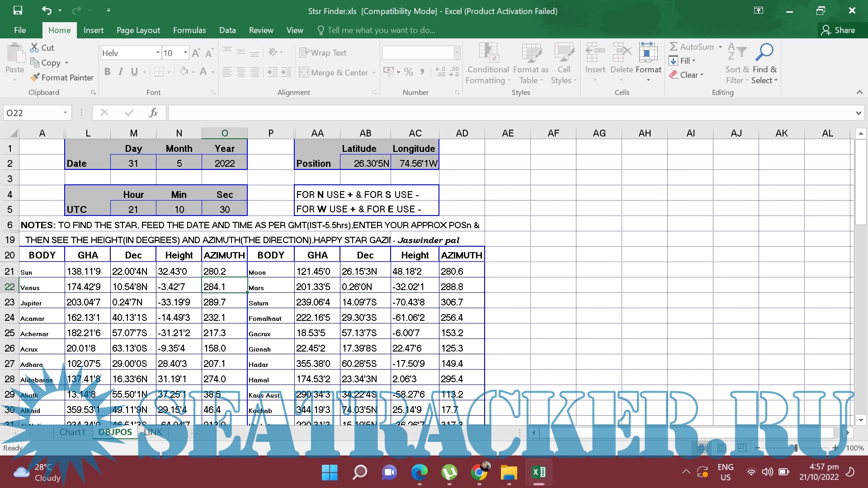868x488 pixels.
Task: Toggle Italic formatting
Action: (121, 72)
